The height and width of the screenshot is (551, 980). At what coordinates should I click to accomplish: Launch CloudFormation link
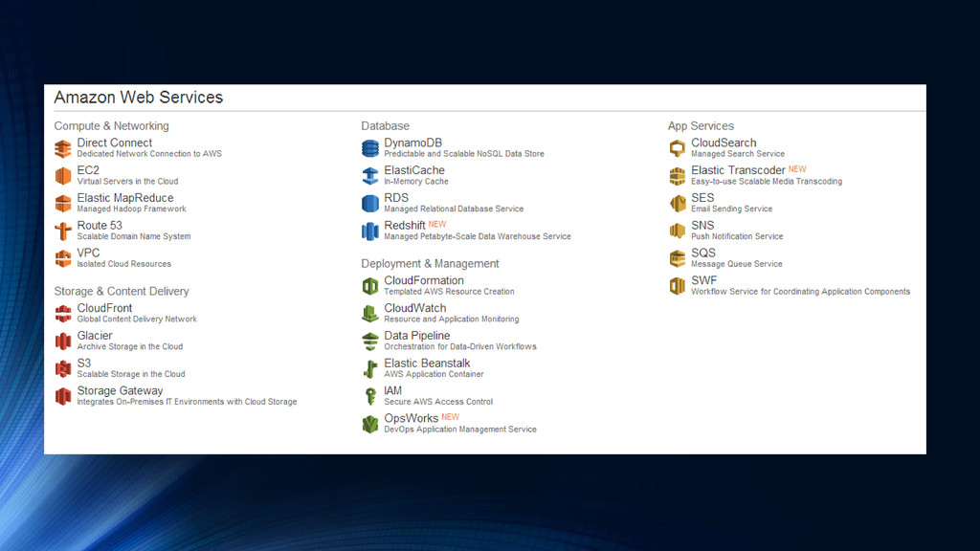[x=424, y=280]
